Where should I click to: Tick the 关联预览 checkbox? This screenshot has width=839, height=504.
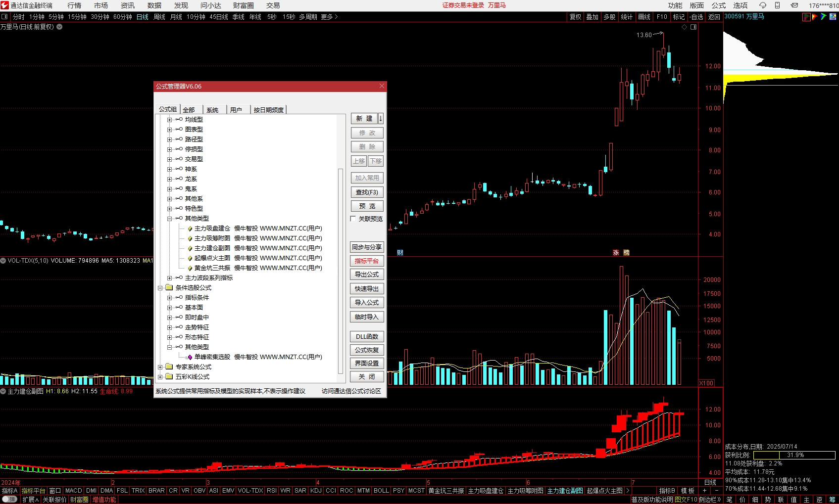click(353, 219)
